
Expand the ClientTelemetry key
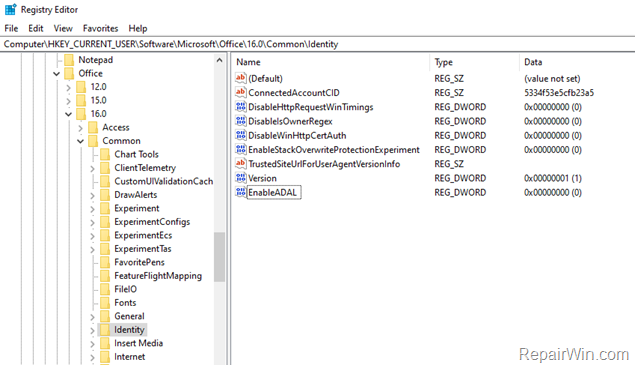92,169
